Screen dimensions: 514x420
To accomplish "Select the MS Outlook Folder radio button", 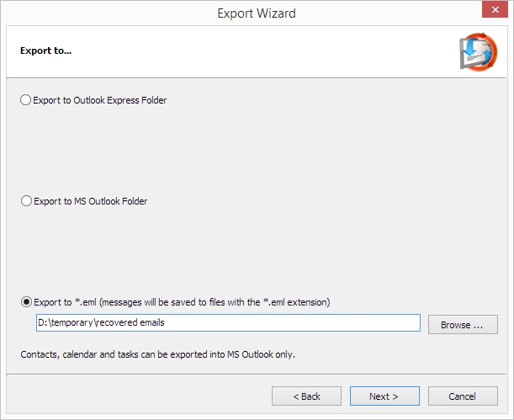I will pos(26,200).
